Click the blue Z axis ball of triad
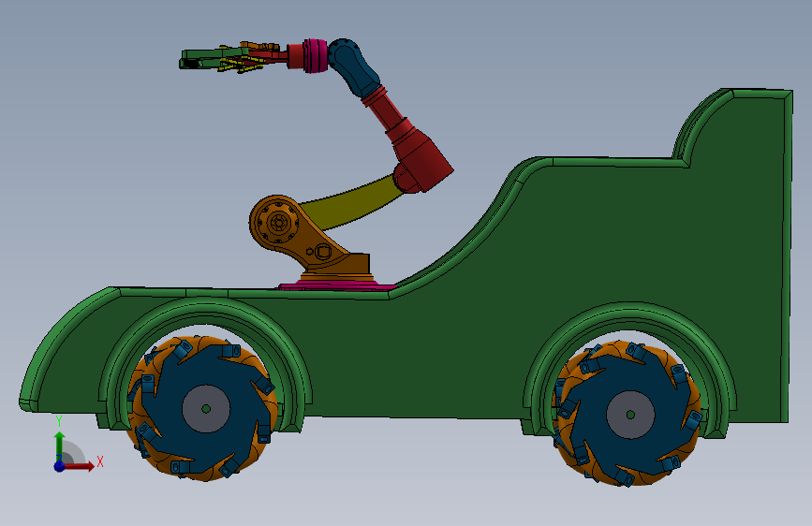The height and width of the screenshot is (526, 812). pyautogui.click(x=60, y=466)
